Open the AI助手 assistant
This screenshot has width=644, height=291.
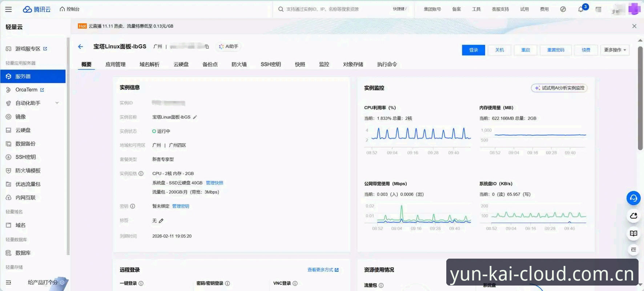coord(229,47)
